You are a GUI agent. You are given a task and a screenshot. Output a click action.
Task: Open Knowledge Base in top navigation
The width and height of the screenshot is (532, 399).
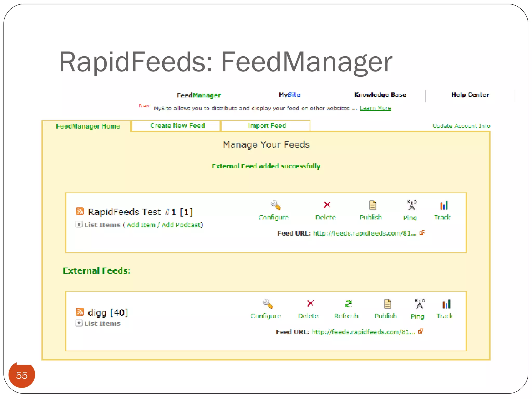[380, 95]
